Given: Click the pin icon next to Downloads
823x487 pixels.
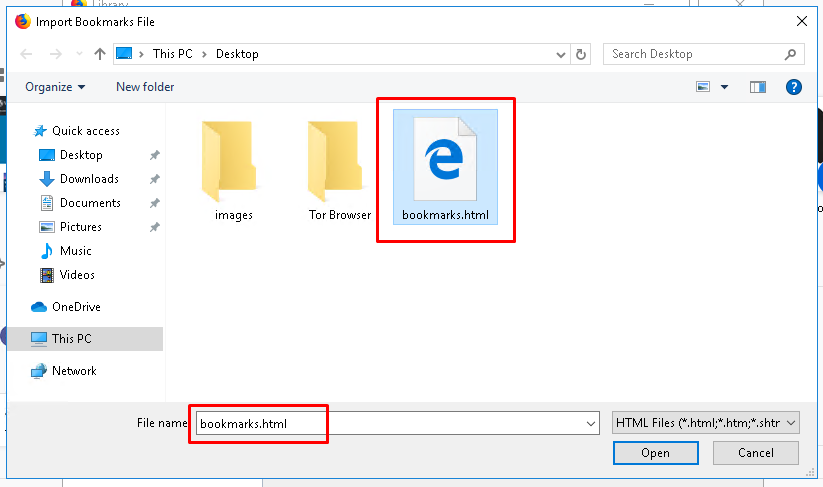Looking at the screenshot, I should (x=154, y=179).
